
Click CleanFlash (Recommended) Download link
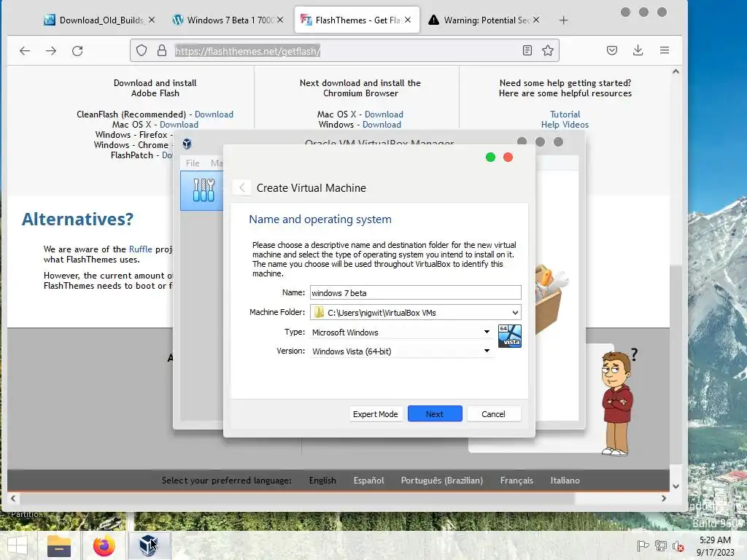click(x=214, y=114)
